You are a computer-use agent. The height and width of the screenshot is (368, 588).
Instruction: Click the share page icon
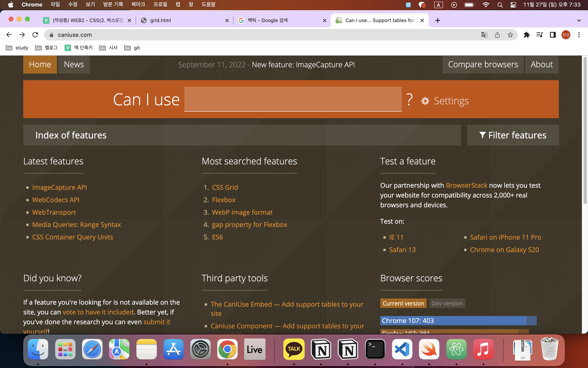(x=497, y=35)
